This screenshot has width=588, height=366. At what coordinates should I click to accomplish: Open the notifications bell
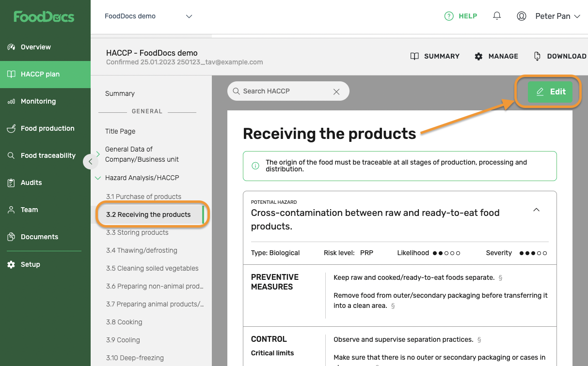pyautogui.click(x=497, y=16)
